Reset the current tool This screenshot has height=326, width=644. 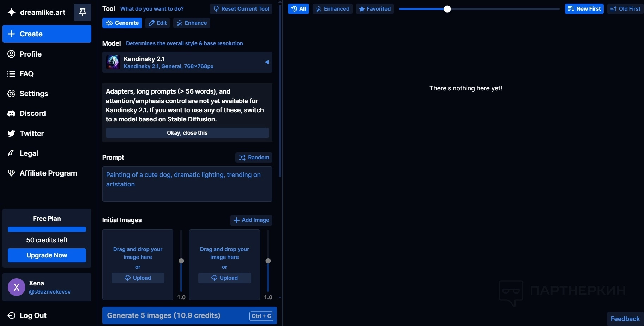point(241,9)
